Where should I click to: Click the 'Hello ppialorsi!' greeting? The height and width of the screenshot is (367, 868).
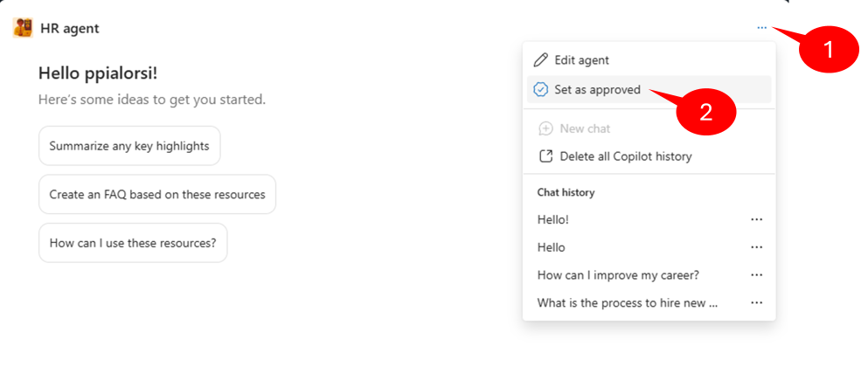pos(98,73)
